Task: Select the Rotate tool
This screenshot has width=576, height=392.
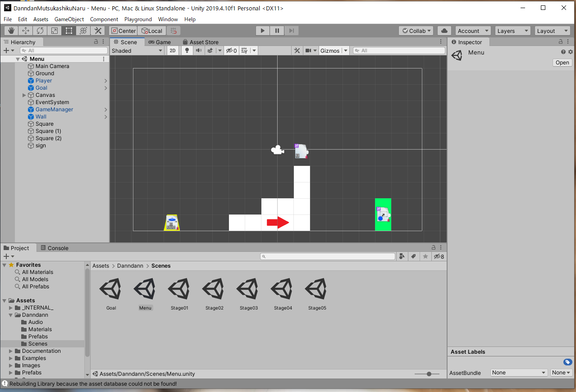Action: coord(40,31)
